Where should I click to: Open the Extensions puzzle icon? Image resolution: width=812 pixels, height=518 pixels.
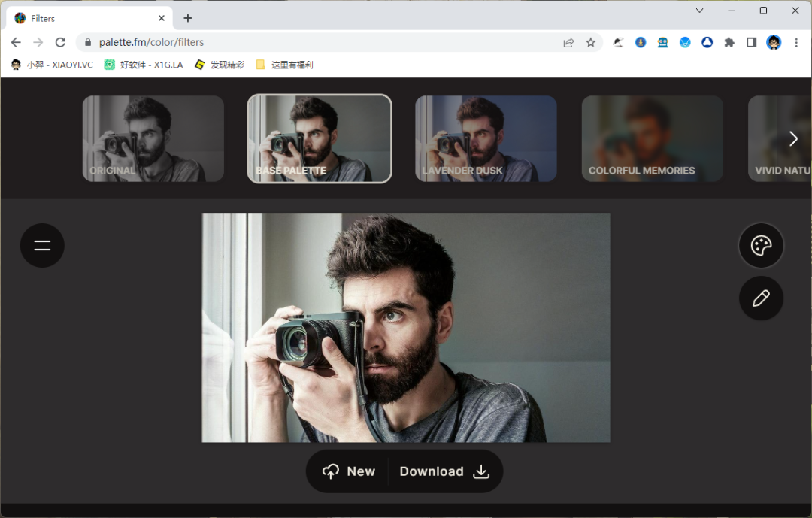[x=729, y=42]
